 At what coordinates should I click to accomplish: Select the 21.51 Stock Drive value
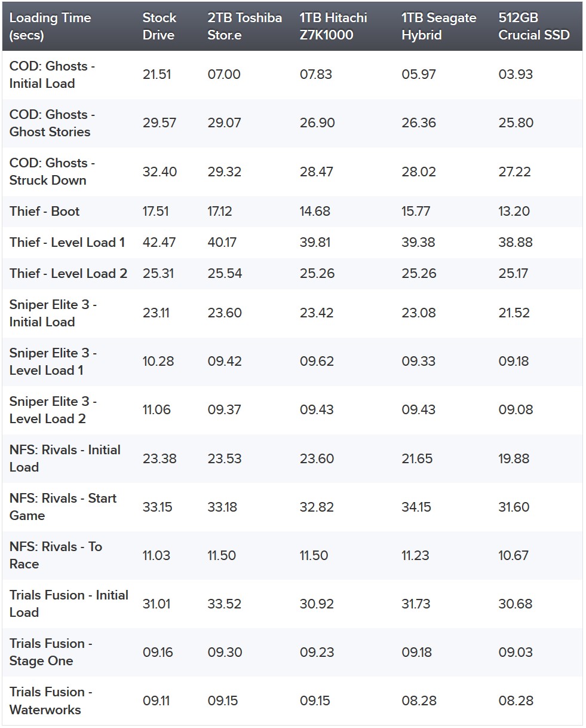tap(157, 75)
